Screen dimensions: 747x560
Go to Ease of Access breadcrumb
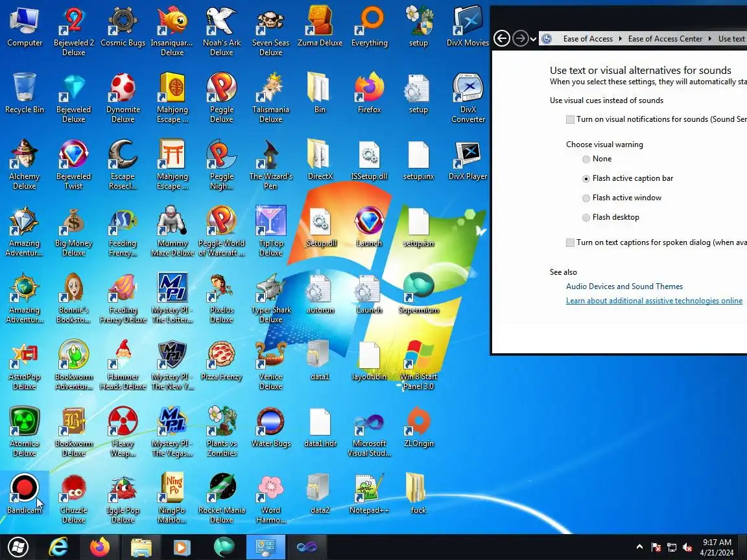click(588, 39)
